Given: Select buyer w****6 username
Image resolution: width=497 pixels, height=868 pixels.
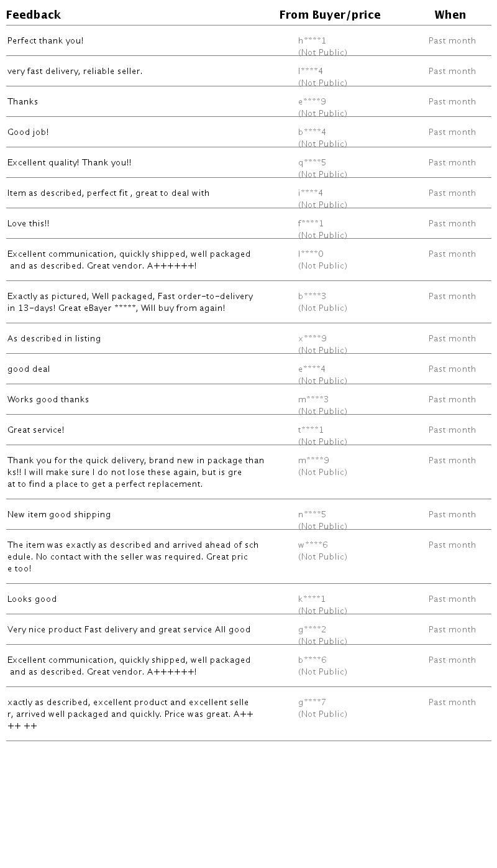Looking at the screenshot, I should click(x=312, y=545).
